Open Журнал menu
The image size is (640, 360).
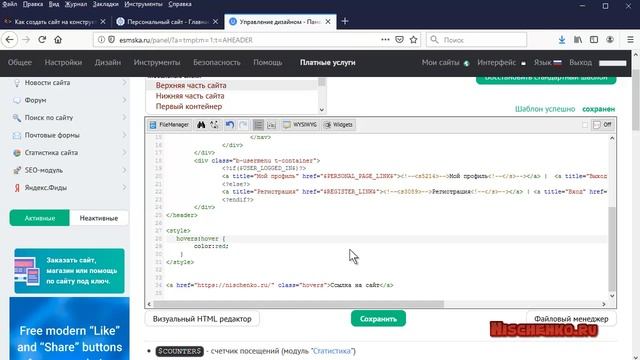[x=76, y=4]
